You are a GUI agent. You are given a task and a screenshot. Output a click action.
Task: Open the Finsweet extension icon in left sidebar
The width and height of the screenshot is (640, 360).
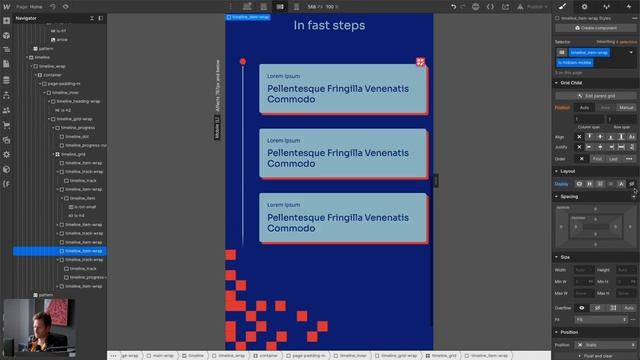[x=7, y=184]
